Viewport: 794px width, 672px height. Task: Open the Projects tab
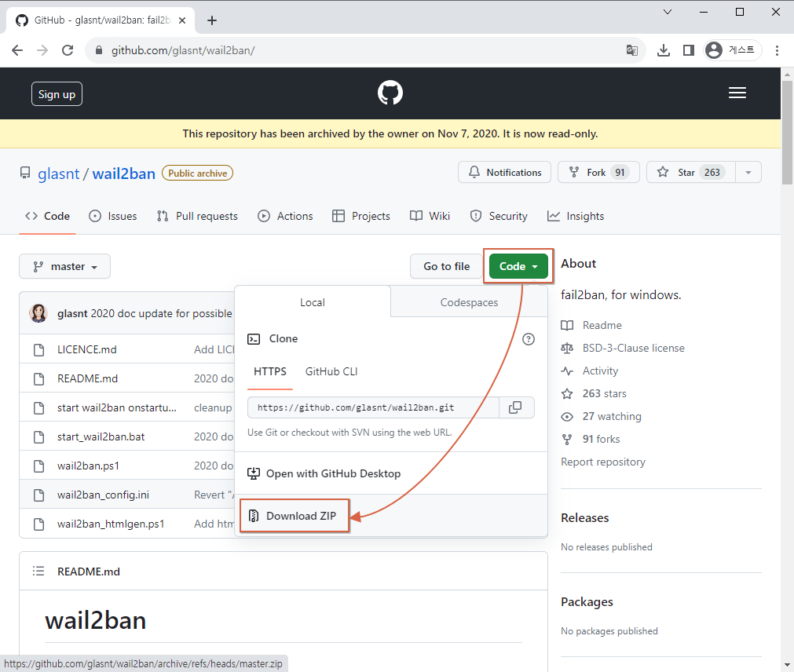pos(361,217)
